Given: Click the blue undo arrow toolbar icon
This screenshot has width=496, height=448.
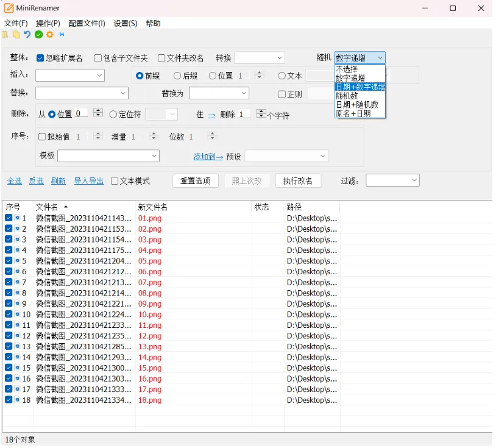Looking at the screenshot, I should pos(27,35).
